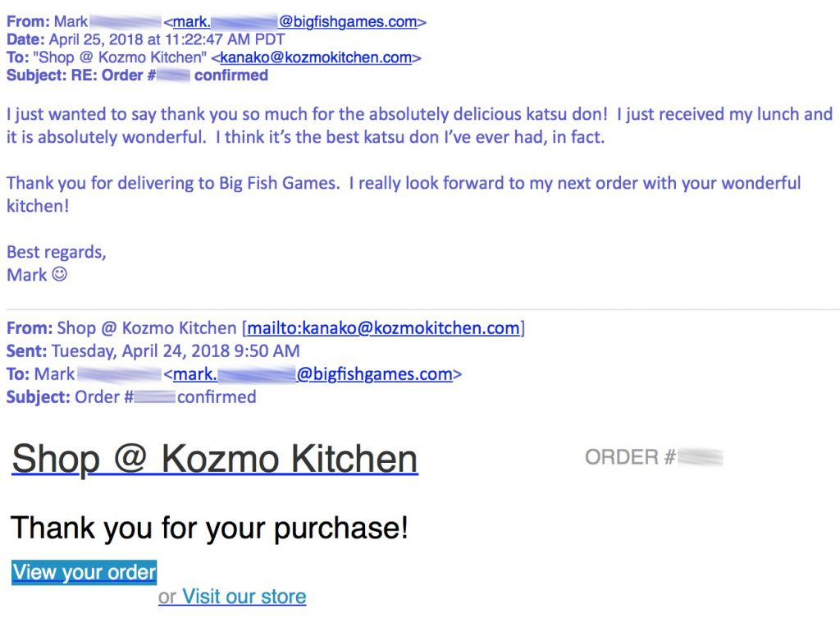Open the sender's bigfishgames.com address in the top From line
Image resolution: width=840 pixels, height=641 pixels.
(x=294, y=22)
